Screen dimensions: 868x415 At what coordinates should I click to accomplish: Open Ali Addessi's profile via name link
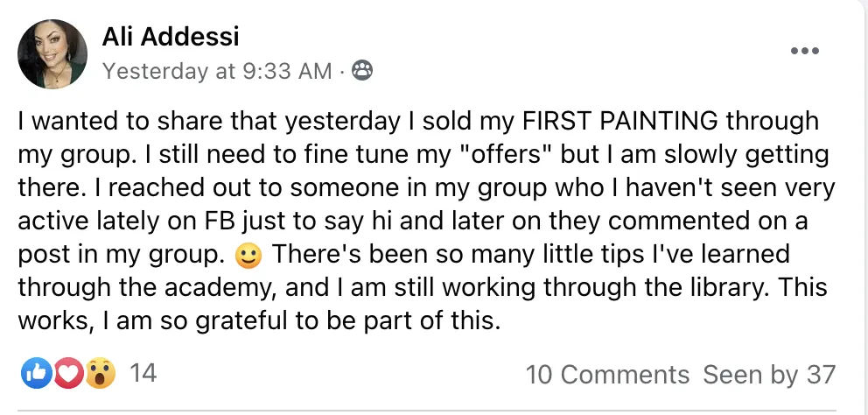pos(171,37)
